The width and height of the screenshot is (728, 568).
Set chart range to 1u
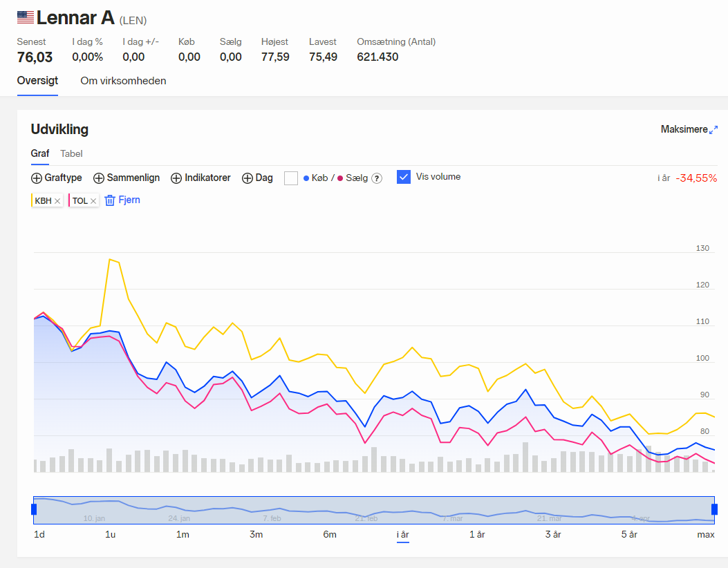(110, 535)
